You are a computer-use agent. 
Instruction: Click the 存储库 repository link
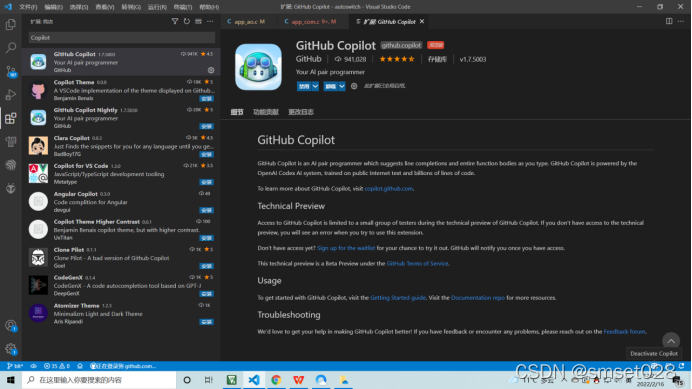(437, 59)
